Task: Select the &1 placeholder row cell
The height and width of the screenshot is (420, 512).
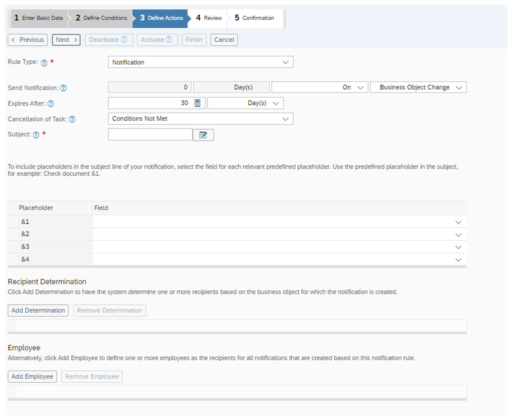Action: (x=50, y=222)
